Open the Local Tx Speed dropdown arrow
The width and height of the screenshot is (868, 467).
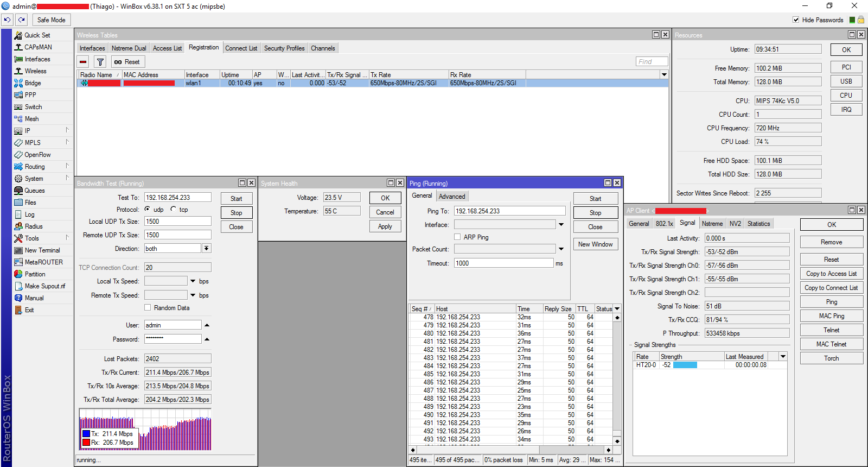[193, 281]
